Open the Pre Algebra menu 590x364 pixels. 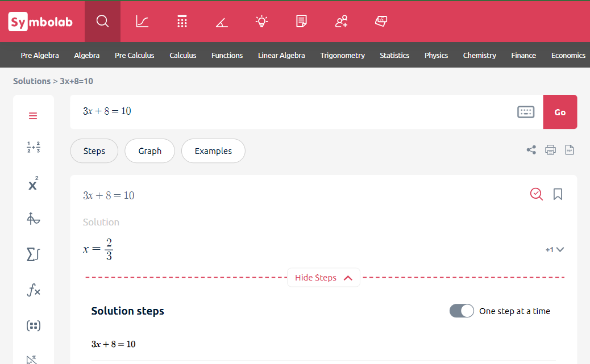(40, 55)
